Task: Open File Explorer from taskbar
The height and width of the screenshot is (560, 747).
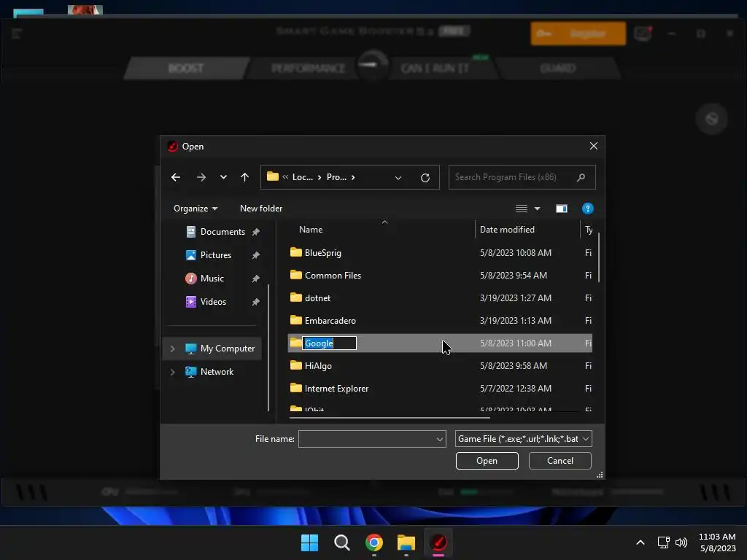Action: coord(406,542)
